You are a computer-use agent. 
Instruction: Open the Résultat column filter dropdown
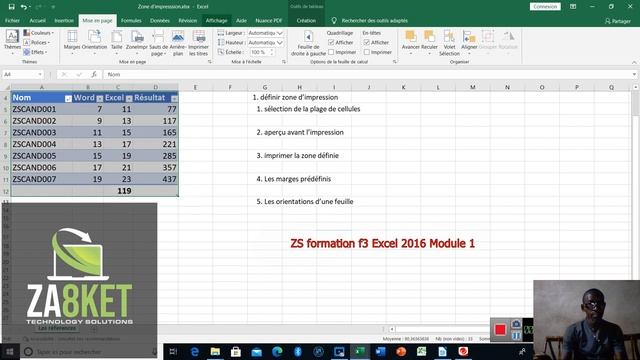[x=174, y=98]
